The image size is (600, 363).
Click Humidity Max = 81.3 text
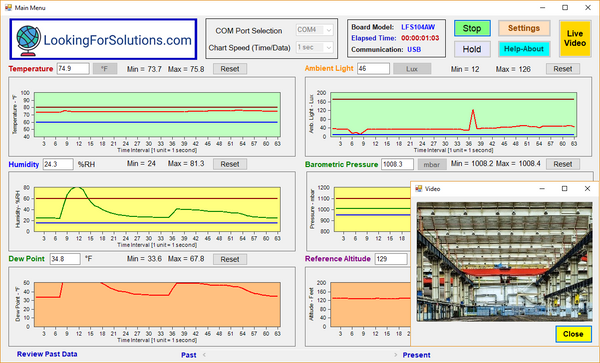click(x=186, y=164)
